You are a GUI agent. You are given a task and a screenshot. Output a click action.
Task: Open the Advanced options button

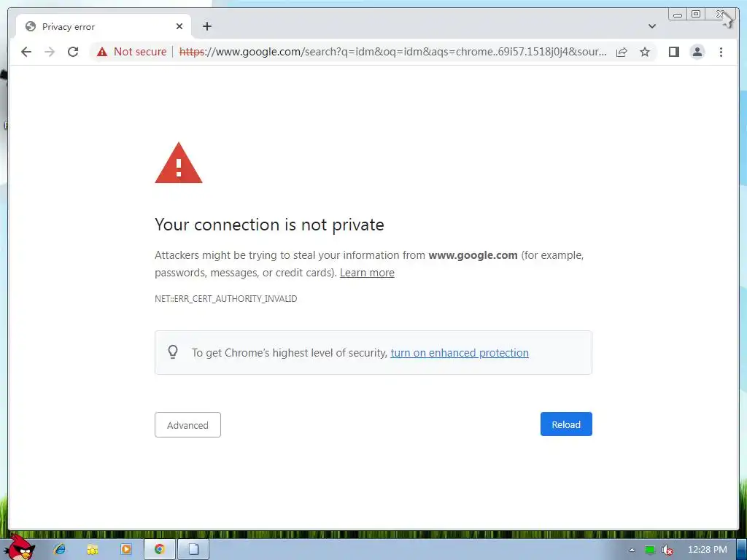[187, 425]
